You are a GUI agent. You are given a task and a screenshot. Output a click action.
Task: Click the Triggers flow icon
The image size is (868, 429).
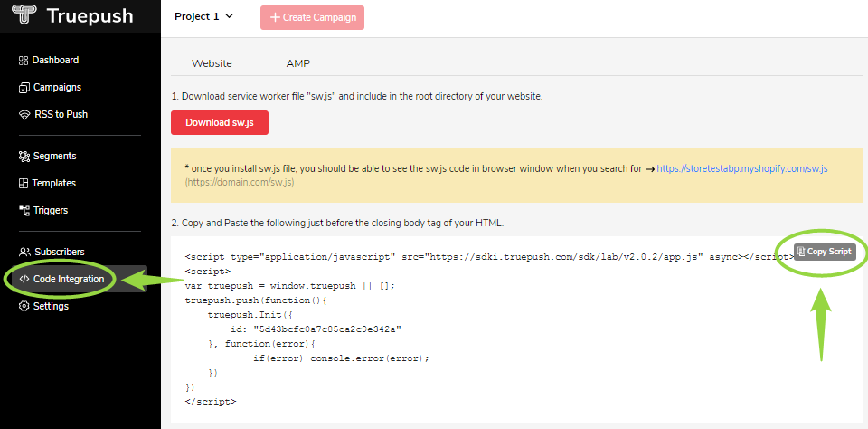[24, 211]
